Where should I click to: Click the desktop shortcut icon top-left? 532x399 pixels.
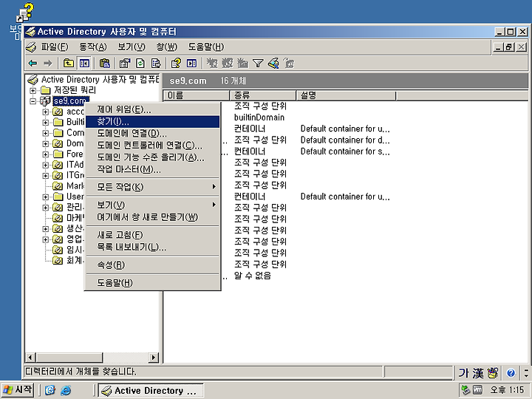[x=25, y=12]
